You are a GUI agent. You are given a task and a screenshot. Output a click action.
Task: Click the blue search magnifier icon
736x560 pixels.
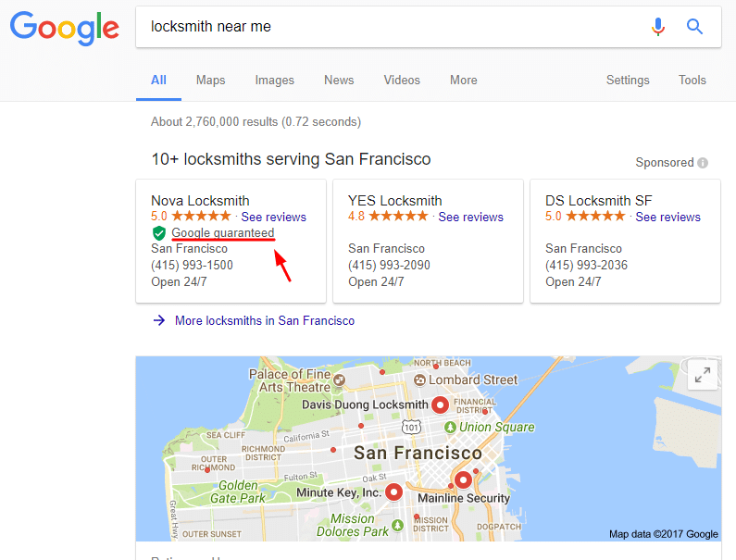694,27
